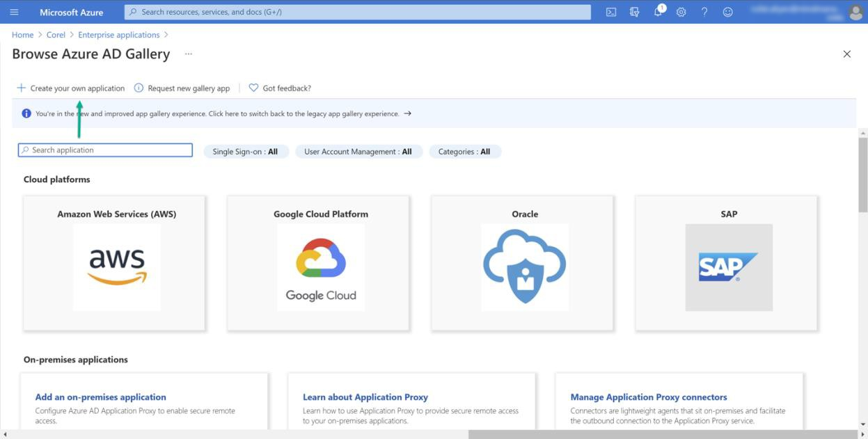Open Add an on-premises application link
This screenshot has width=868, height=439.
pos(101,397)
